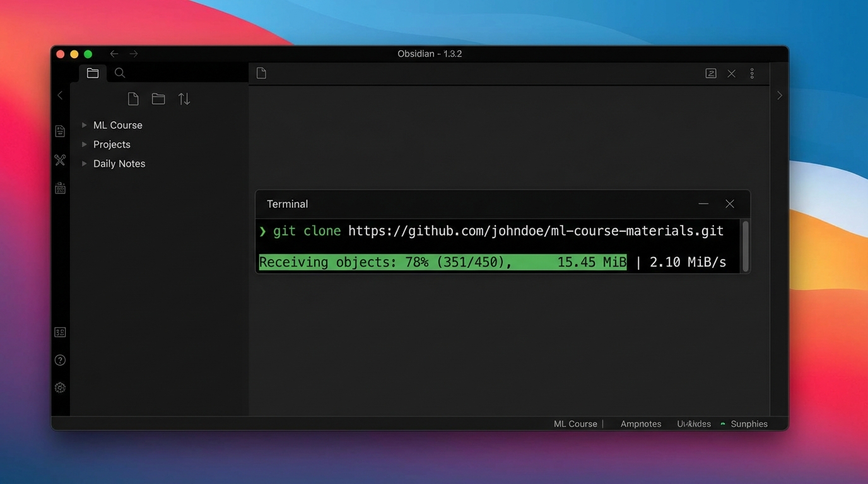Create a new folder in the vault
Screen dimensions: 868x484
click(x=158, y=98)
